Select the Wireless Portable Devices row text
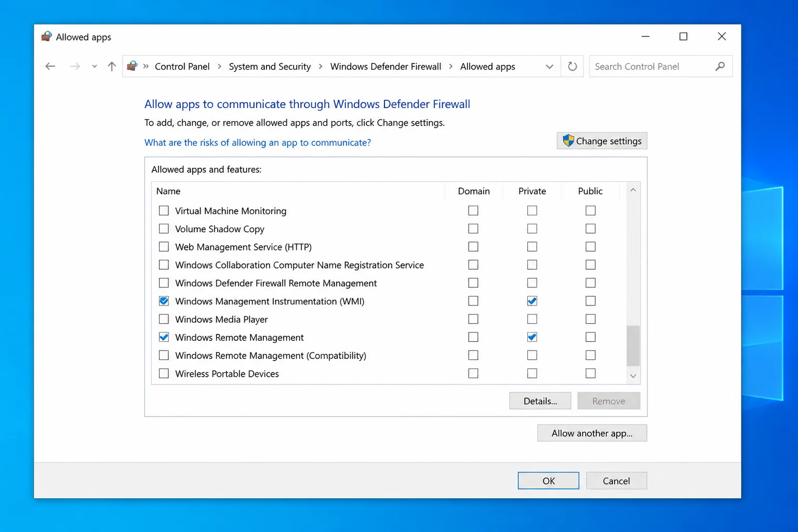This screenshot has width=798, height=532. tap(227, 374)
